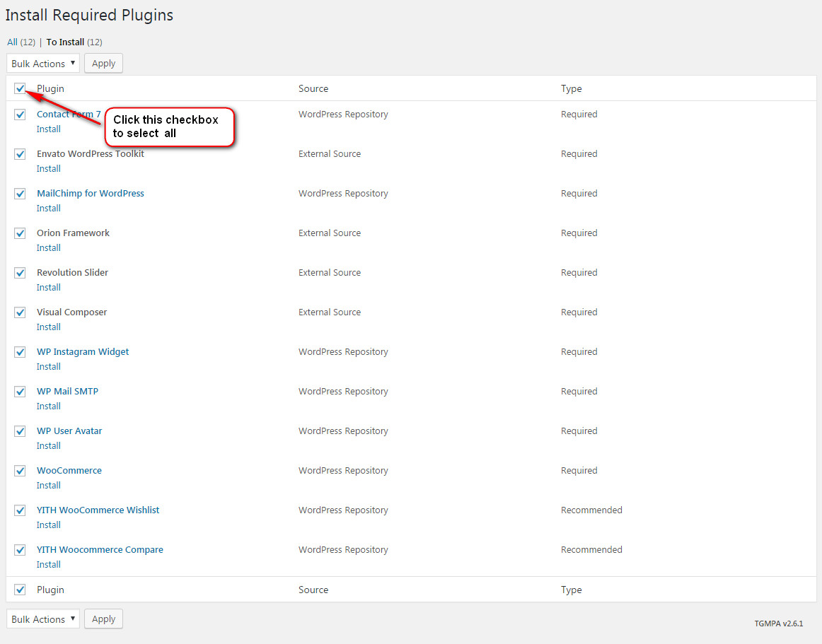The image size is (822, 644).
Task: Open the WP Mail SMTP plugin link
Action: coord(68,392)
